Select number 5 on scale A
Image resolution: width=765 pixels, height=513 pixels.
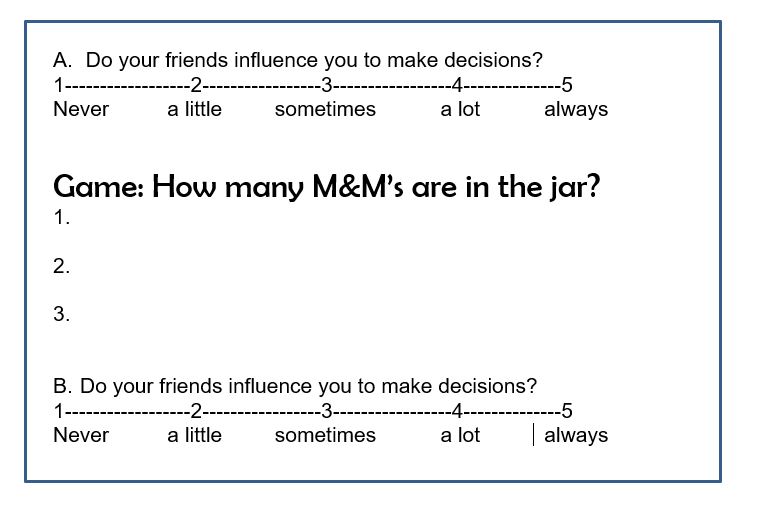566,85
